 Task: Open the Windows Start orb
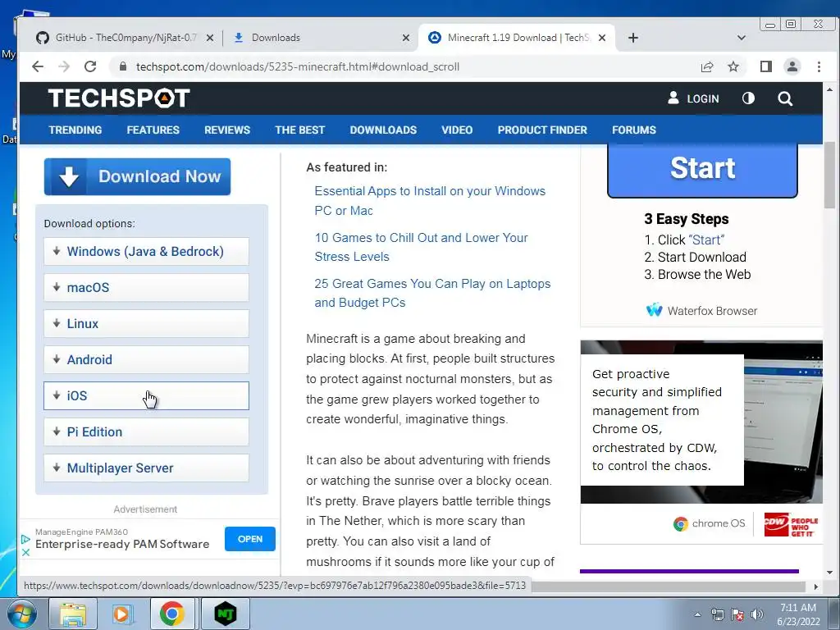click(21, 614)
